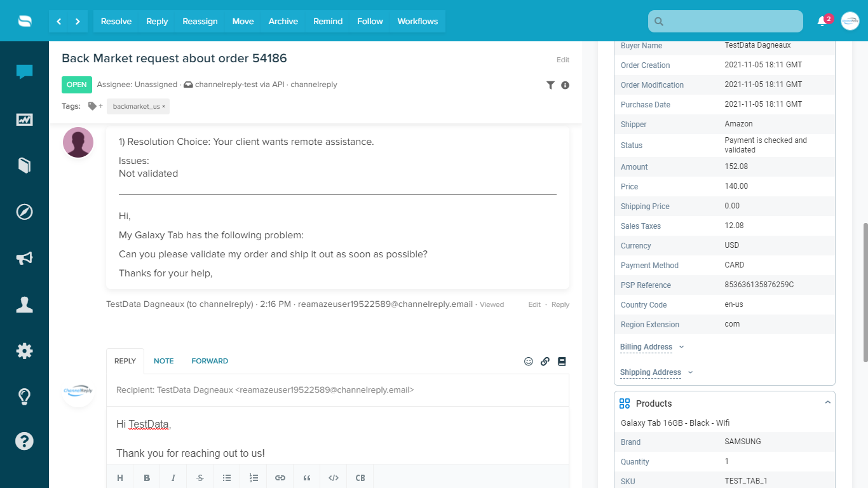Viewport: 868px width, 488px height.
Task: Collapse the Products panel
Action: click(827, 403)
